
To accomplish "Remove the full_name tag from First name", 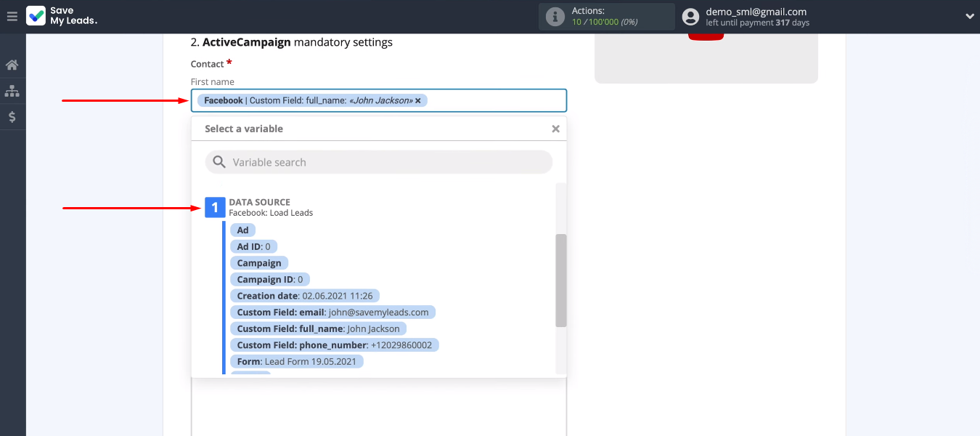I will pyautogui.click(x=418, y=100).
